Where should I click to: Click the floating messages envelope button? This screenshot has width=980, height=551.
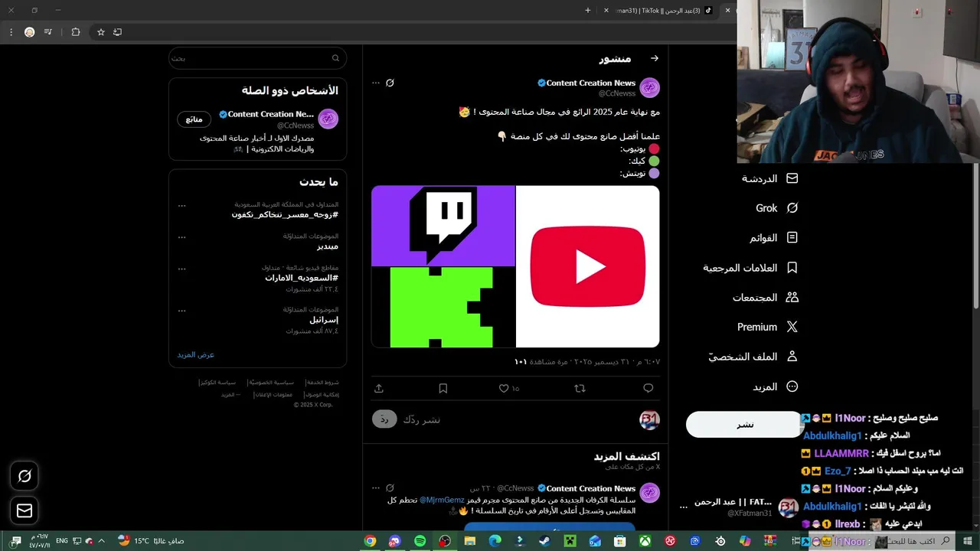[x=24, y=510]
